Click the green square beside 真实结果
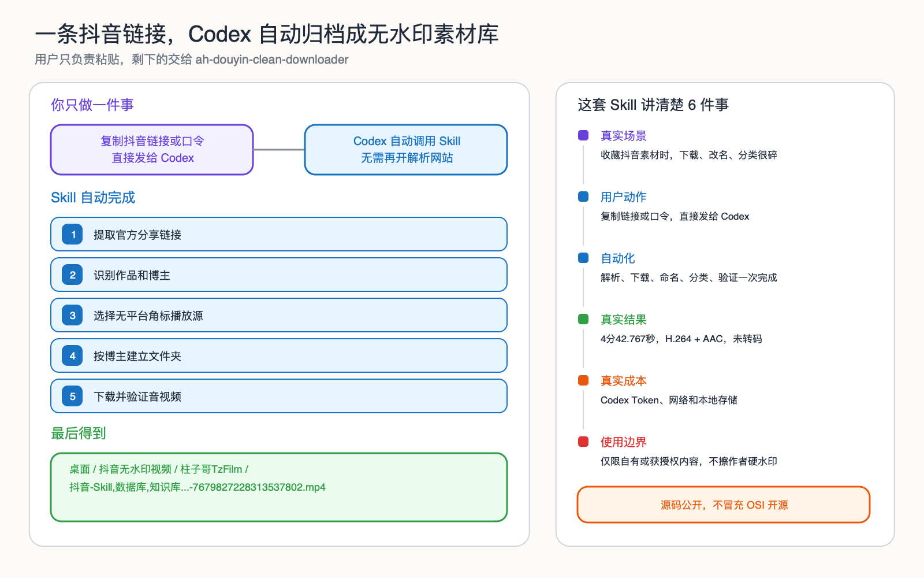 tap(583, 319)
